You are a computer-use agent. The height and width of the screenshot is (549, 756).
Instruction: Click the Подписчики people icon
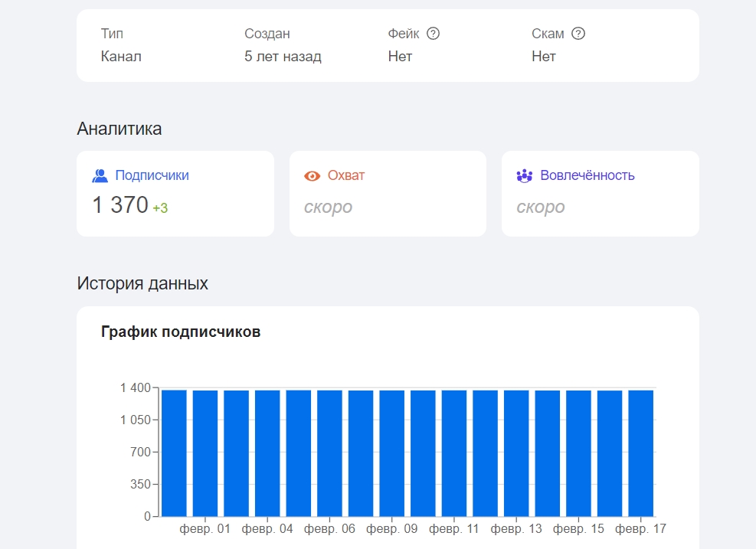click(100, 176)
